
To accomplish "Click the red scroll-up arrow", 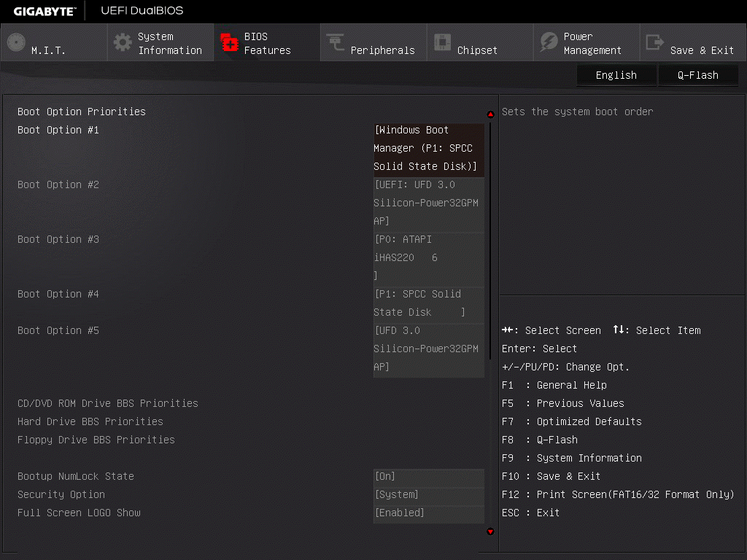I will pos(490,114).
